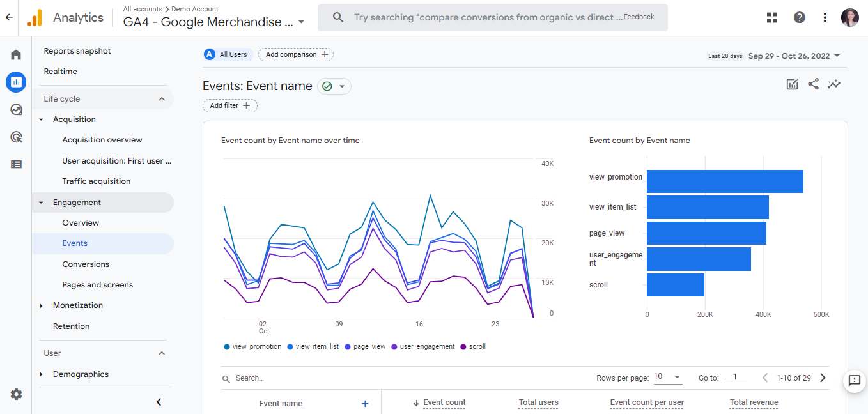Open the Advertising section icon
868x414 pixels.
16,136
